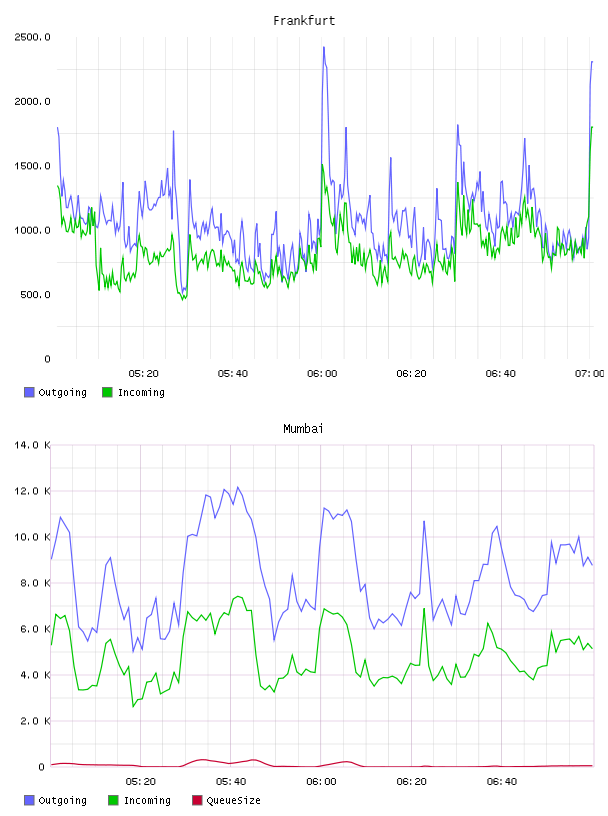Click the Mumbai chart title
The height and width of the screenshot is (816, 608).
(303, 429)
